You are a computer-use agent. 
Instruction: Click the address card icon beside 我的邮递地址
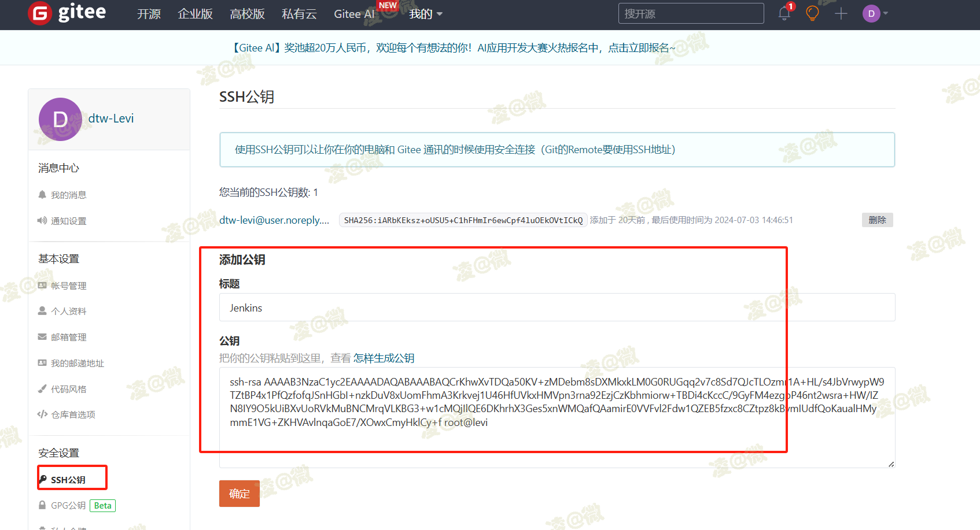42,363
